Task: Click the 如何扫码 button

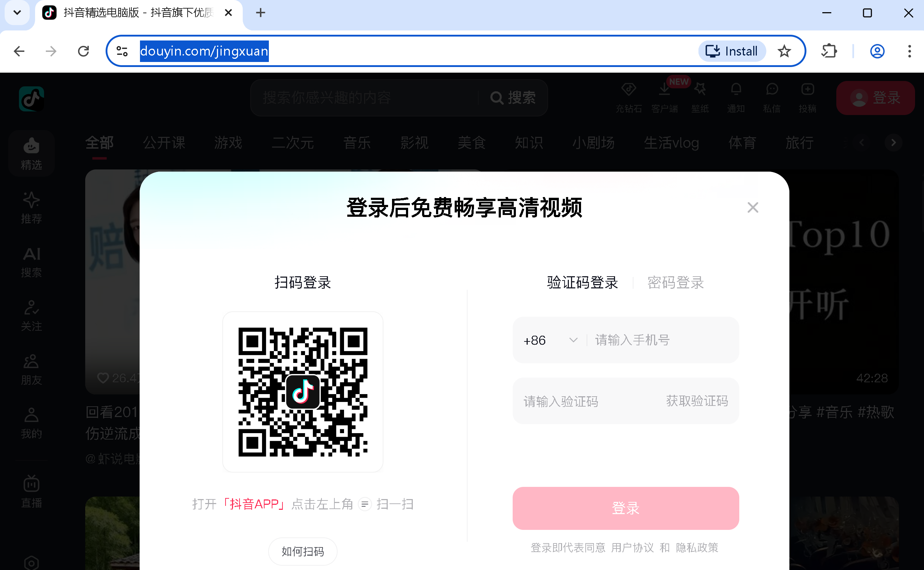Action: pos(303,551)
